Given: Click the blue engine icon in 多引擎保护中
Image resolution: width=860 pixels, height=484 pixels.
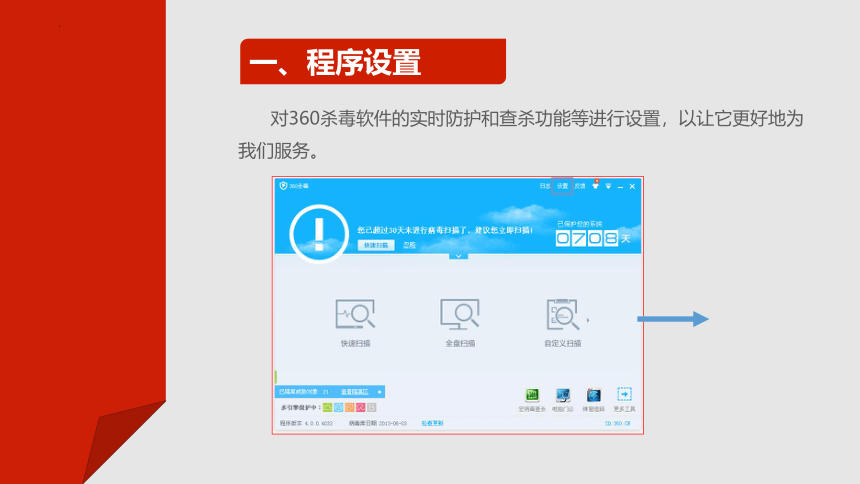Looking at the screenshot, I should pyautogui.click(x=338, y=407).
